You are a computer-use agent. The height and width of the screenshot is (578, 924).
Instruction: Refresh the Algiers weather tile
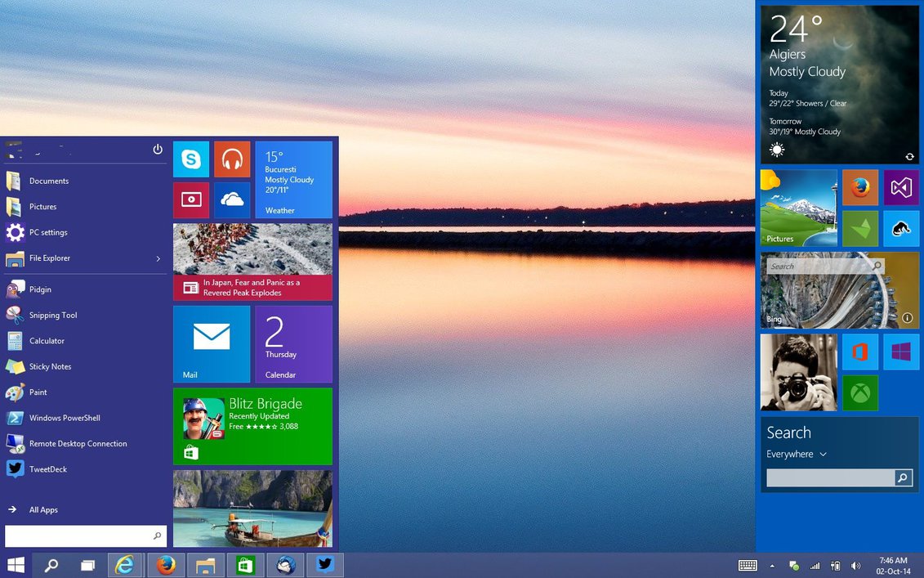pyautogui.click(x=909, y=156)
